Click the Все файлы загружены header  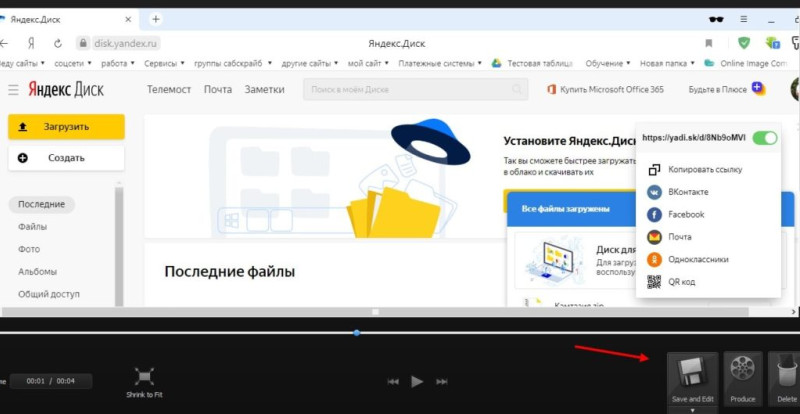565,209
